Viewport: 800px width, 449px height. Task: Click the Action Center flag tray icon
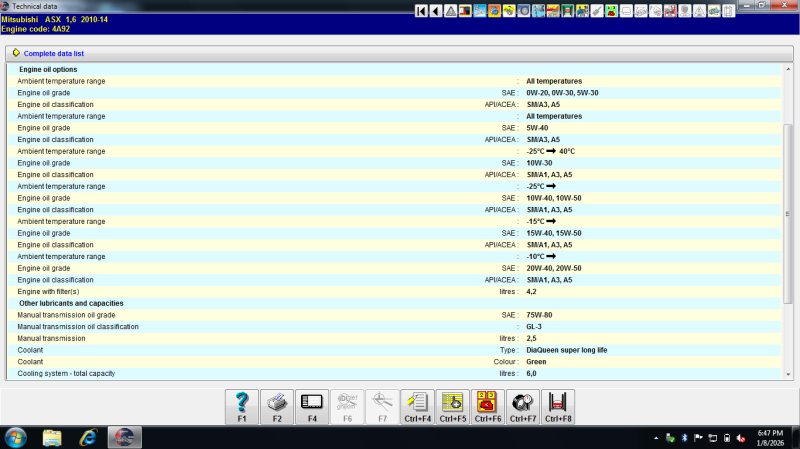(x=698, y=438)
